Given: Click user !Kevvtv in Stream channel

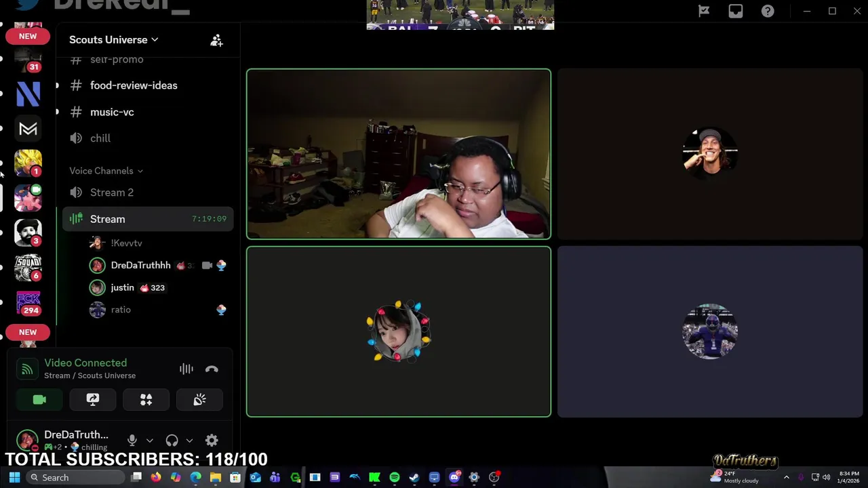Looking at the screenshot, I should point(126,243).
